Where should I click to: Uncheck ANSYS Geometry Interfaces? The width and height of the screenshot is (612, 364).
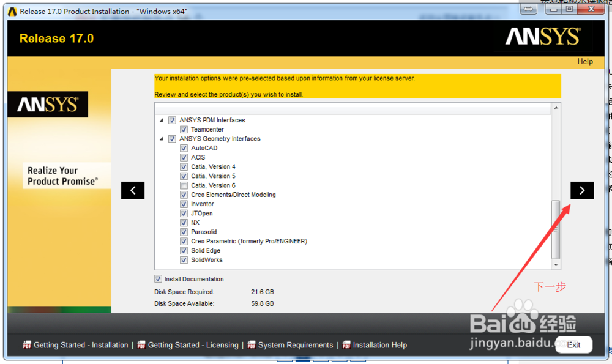point(172,139)
